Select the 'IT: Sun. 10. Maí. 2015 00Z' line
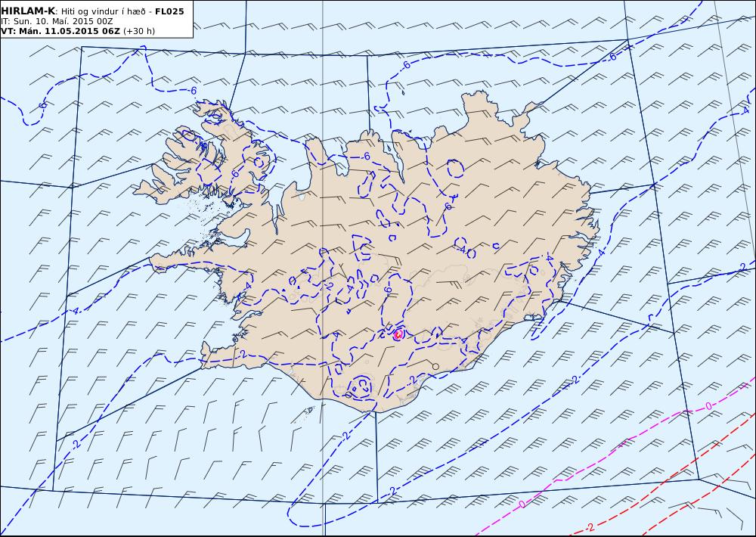The height and width of the screenshot is (537, 756). (57, 21)
